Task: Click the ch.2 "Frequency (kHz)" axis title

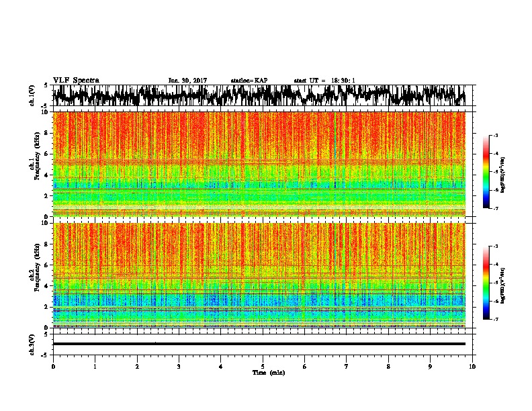Action: click(x=37, y=267)
